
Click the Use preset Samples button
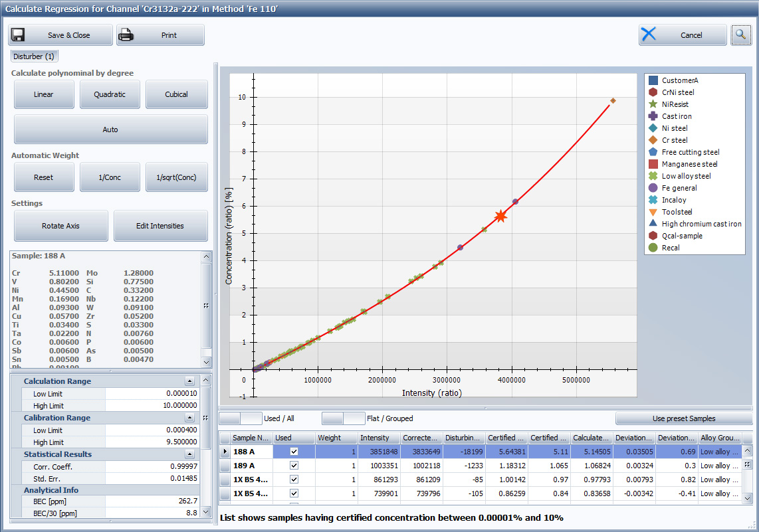coord(683,419)
